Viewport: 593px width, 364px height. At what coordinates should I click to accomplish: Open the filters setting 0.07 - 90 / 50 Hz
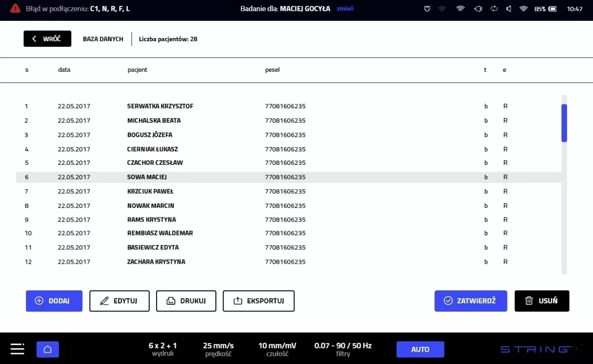(x=343, y=349)
